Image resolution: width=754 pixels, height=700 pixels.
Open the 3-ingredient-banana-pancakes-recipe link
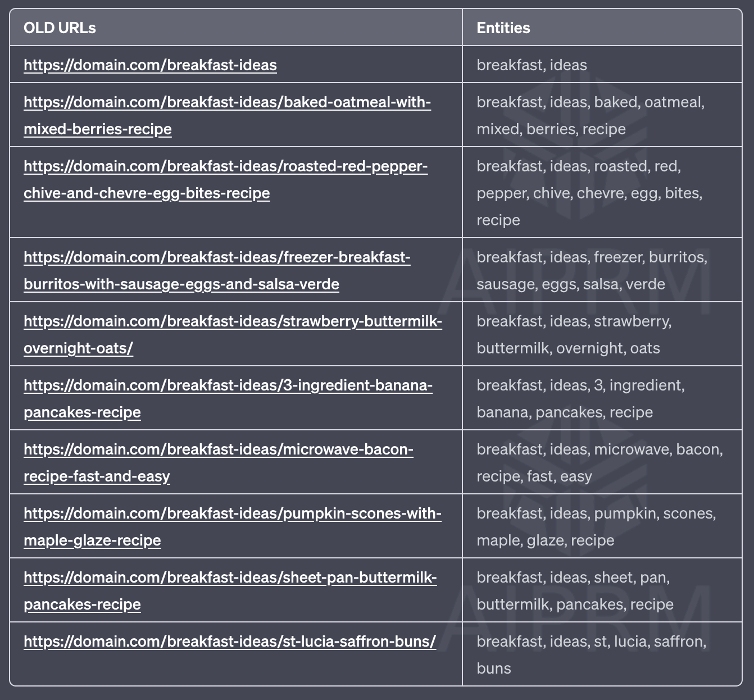coord(228,399)
